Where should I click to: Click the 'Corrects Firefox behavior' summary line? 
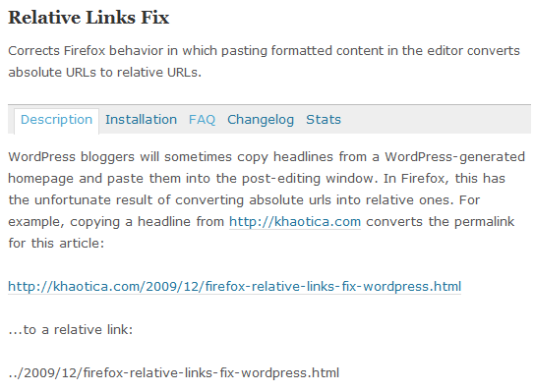pyautogui.click(x=264, y=51)
